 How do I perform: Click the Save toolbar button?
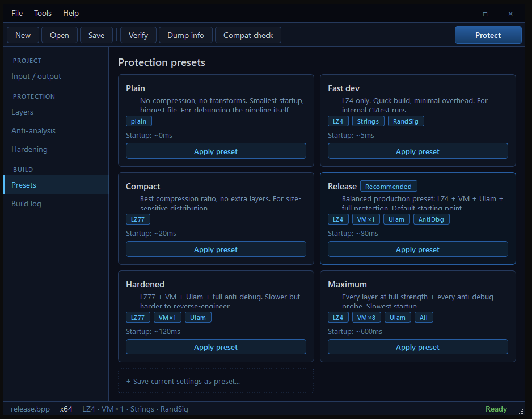pos(96,35)
